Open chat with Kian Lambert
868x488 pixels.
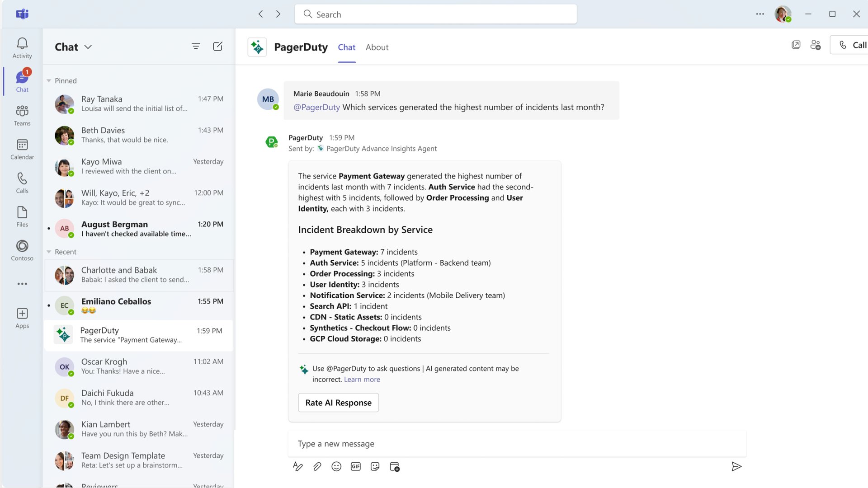[139, 429]
